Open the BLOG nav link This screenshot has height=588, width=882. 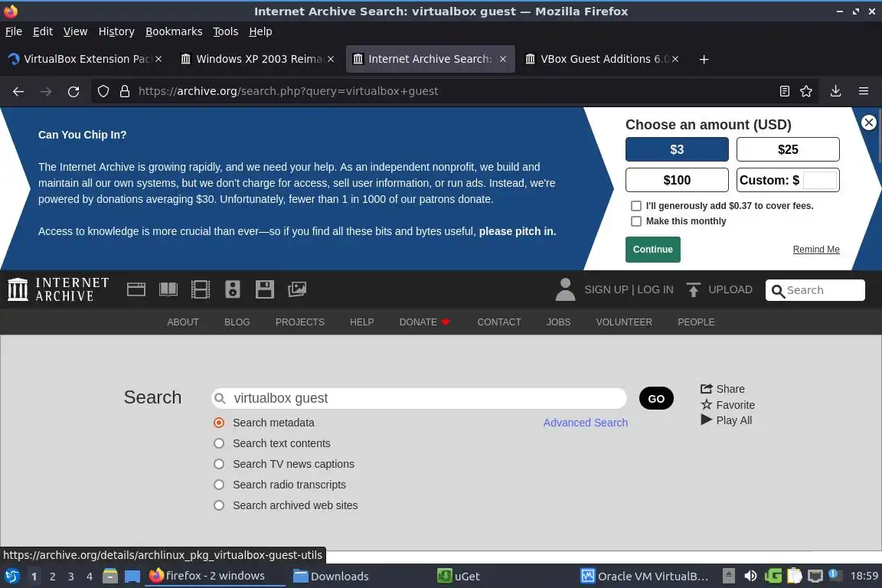point(237,322)
